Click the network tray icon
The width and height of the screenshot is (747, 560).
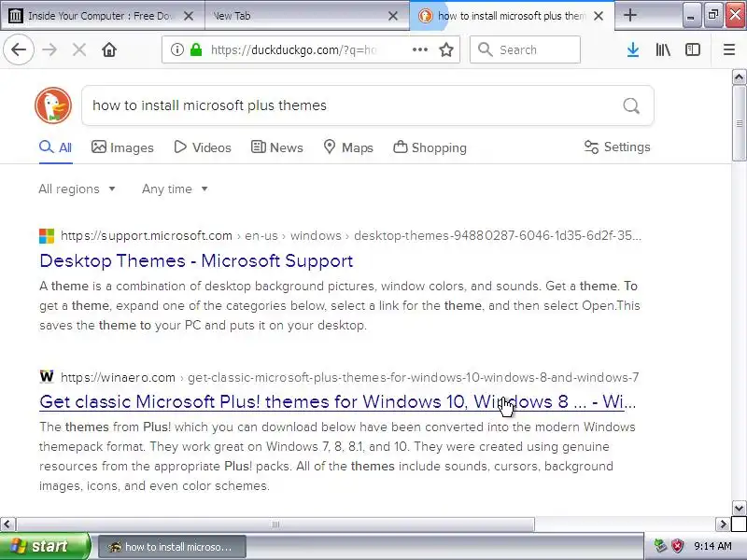pos(660,546)
